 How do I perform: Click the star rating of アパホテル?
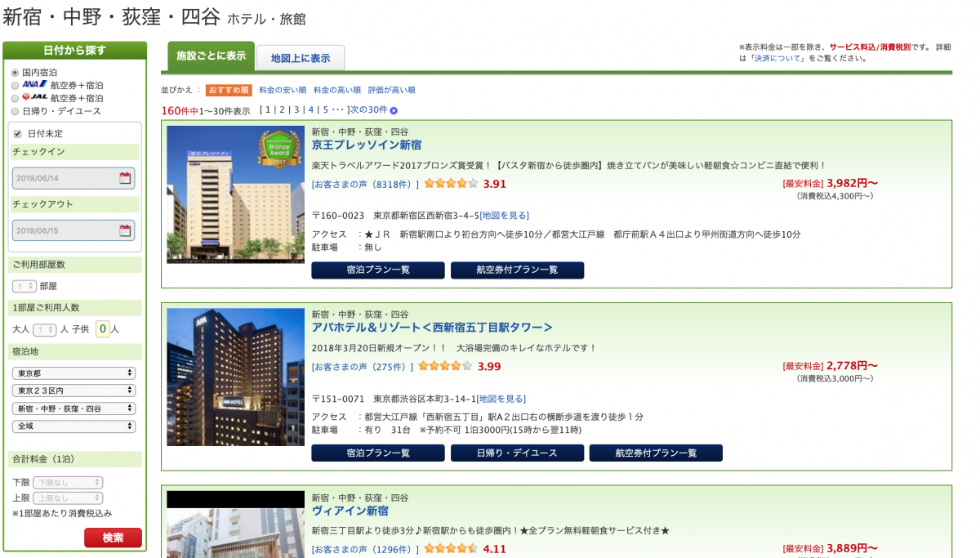(445, 366)
